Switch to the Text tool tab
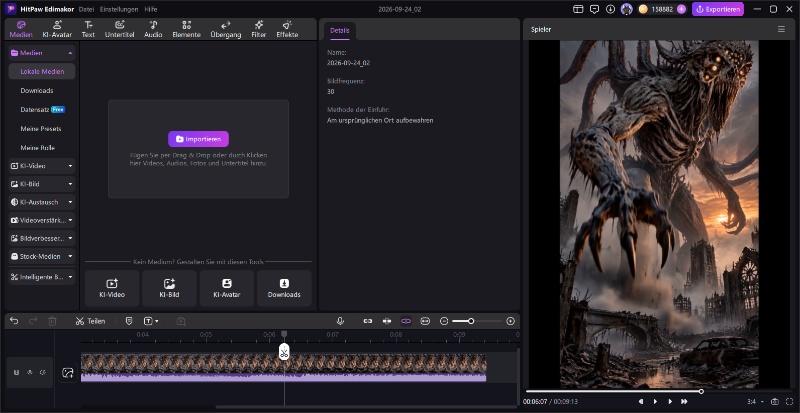800x413 pixels. coord(88,29)
